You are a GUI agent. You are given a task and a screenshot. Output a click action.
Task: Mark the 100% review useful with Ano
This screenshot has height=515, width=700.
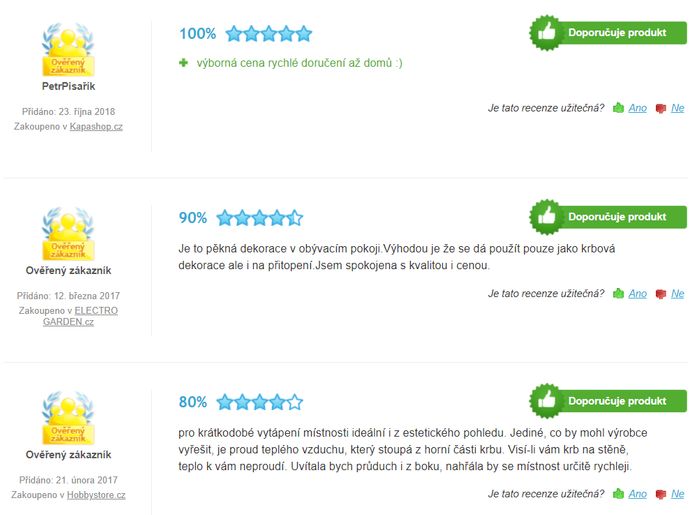point(638,108)
